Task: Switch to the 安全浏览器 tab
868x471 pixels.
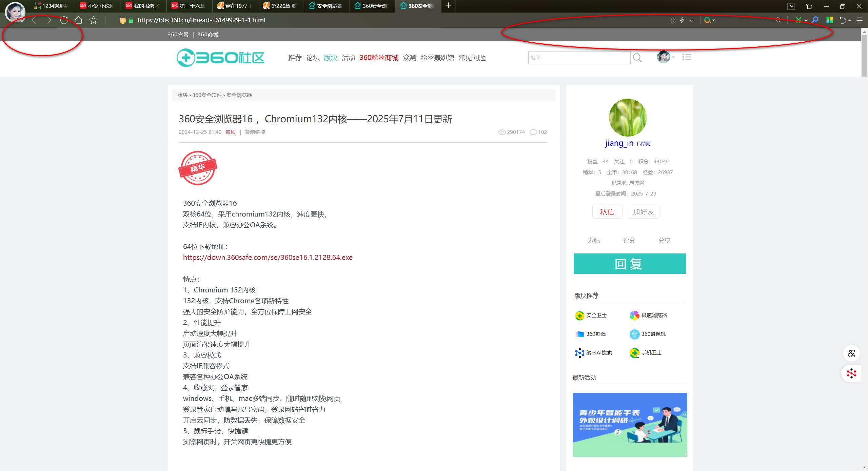Action: [x=327, y=6]
